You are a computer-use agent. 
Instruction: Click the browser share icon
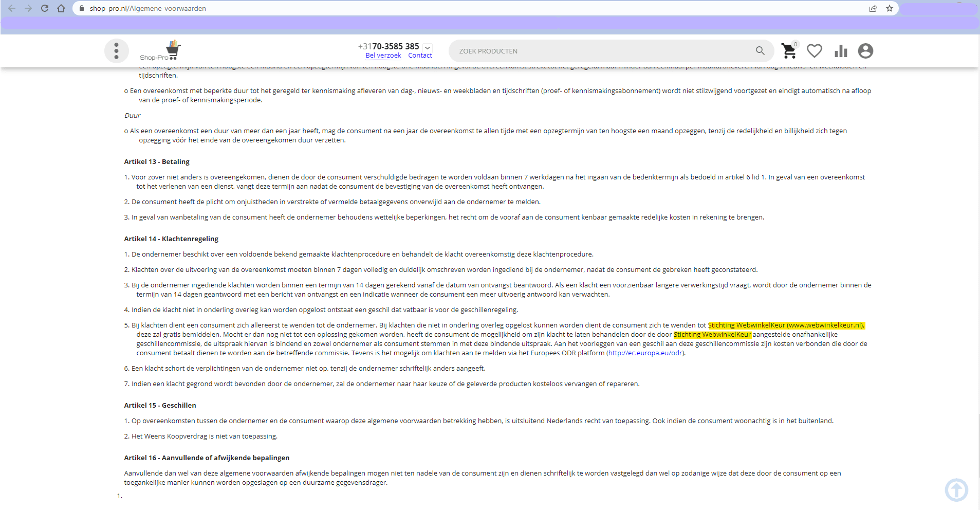pyautogui.click(x=873, y=8)
